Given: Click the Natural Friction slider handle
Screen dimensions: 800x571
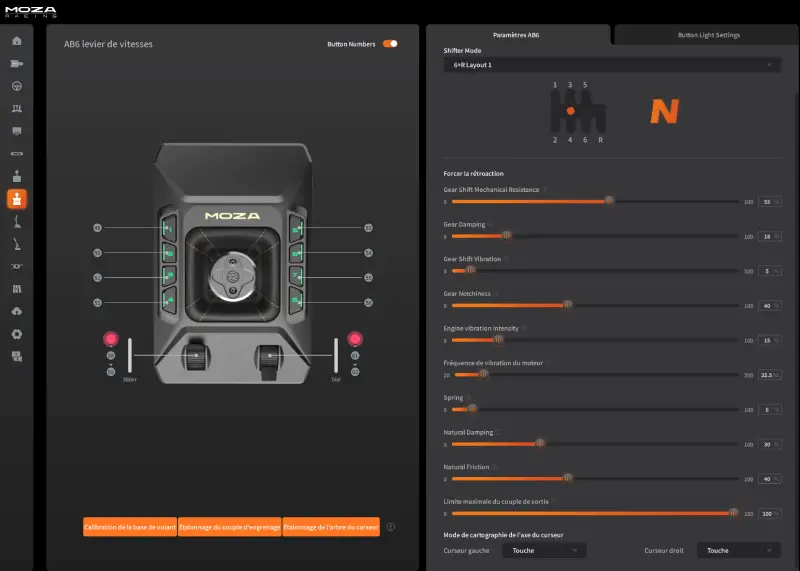Looking at the screenshot, I should tap(567, 479).
